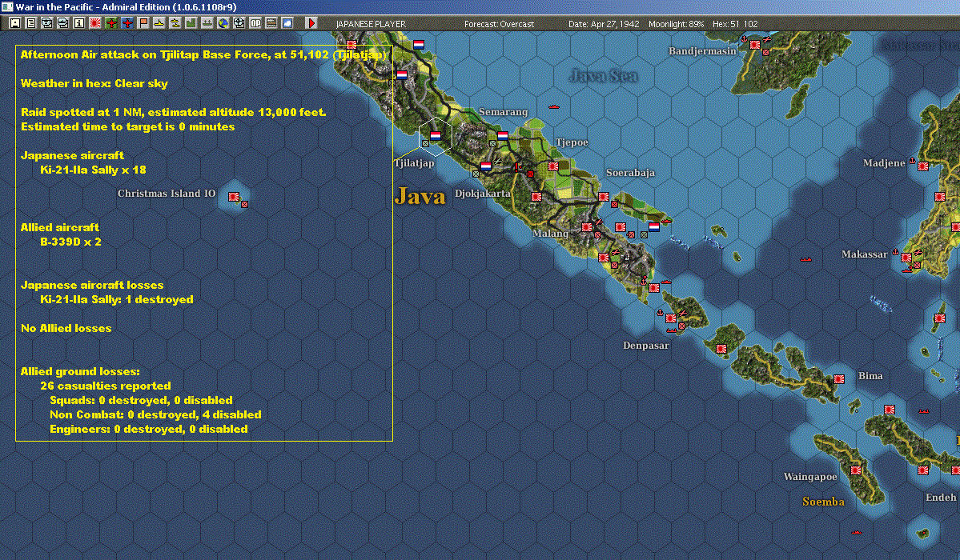960x560 pixels.
Task: Click the Moonlight: 89% status text
Action: click(676, 24)
